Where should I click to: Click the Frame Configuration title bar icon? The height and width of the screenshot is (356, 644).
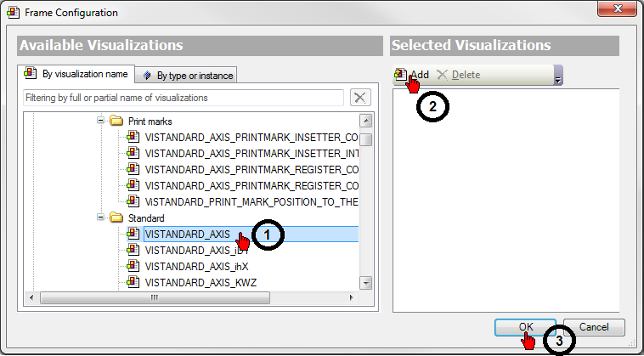(x=12, y=13)
